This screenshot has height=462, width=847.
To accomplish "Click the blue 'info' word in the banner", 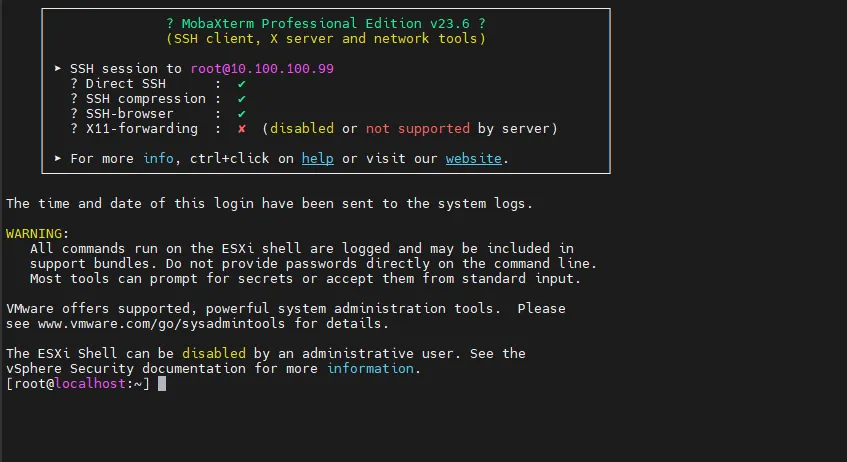I will coord(159,159).
